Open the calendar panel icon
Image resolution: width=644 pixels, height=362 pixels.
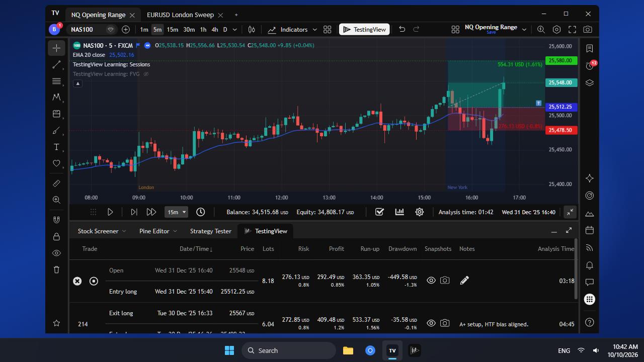[590, 230]
